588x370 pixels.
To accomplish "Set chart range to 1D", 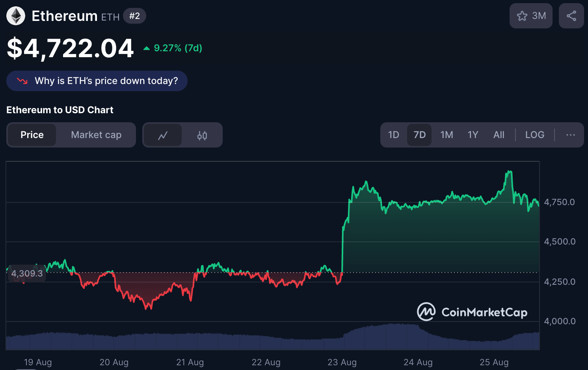I will [394, 135].
